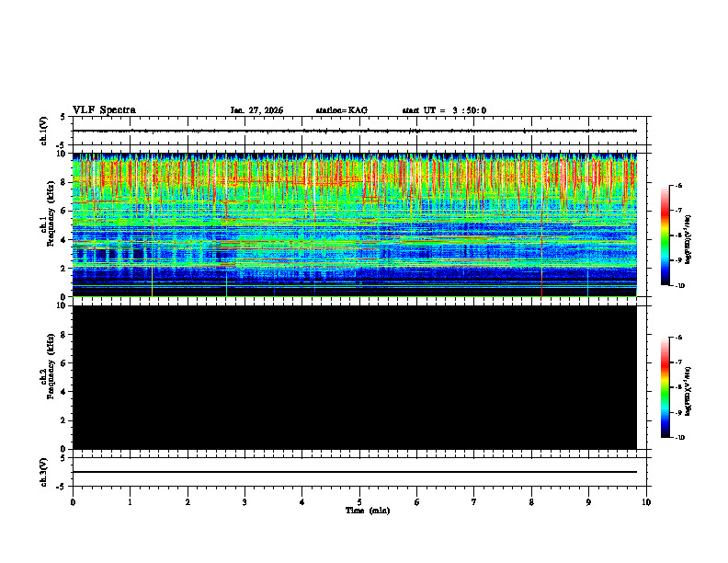Click the "5" tick on the time axis
Image resolution: width=728 pixels, height=563 pixels.
(x=359, y=502)
